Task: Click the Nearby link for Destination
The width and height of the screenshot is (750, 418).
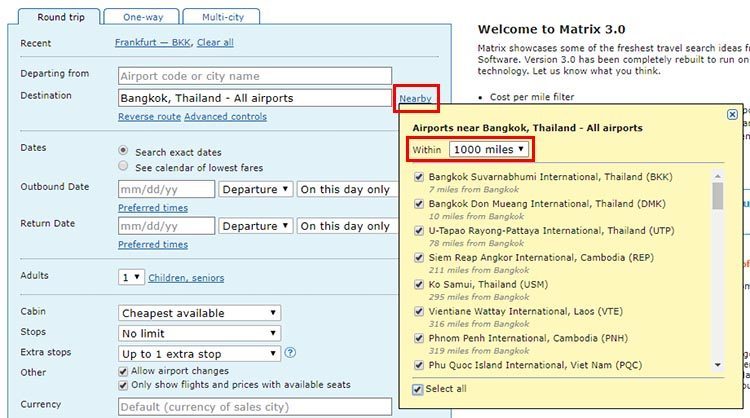Action: 415,99
